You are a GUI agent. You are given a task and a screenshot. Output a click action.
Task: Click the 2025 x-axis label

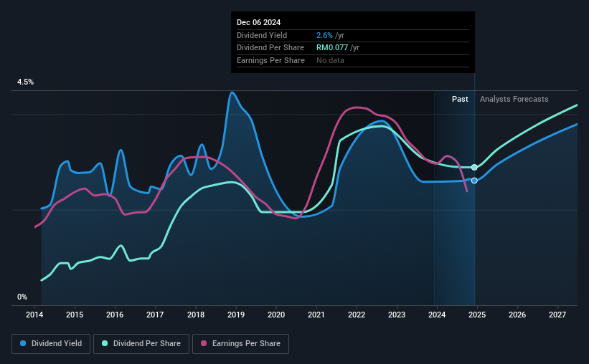[x=477, y=315]
